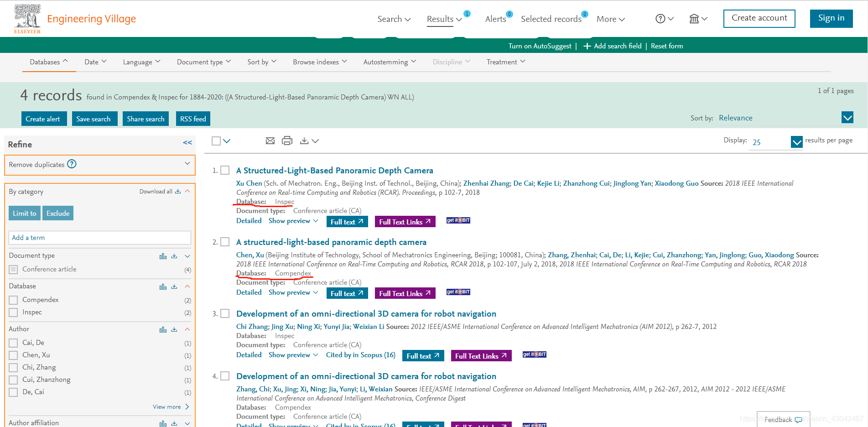Toggle the select-all records checkbox
Screen dimensions: 868x427
pos(216,141)
